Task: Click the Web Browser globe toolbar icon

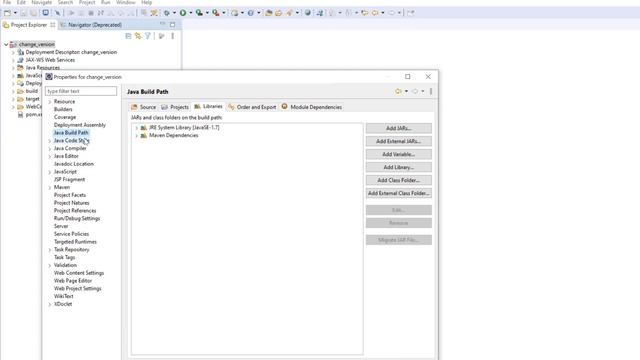Action: pos(308,13)
